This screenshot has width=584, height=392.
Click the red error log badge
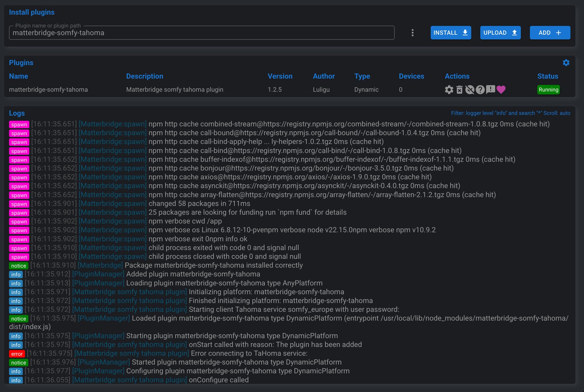(17, 354)
